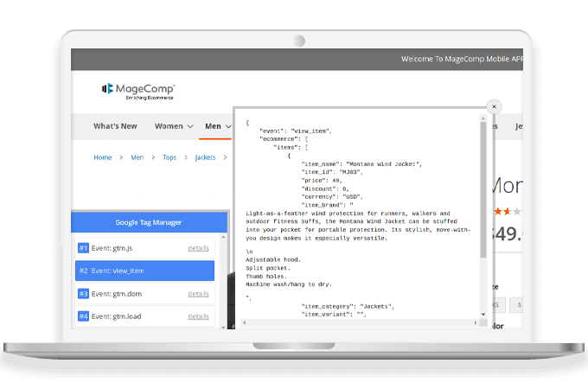The height and width of the screenshot is (389, 588).
Task: Close the JSON data popup
Action: coord(494,107)
